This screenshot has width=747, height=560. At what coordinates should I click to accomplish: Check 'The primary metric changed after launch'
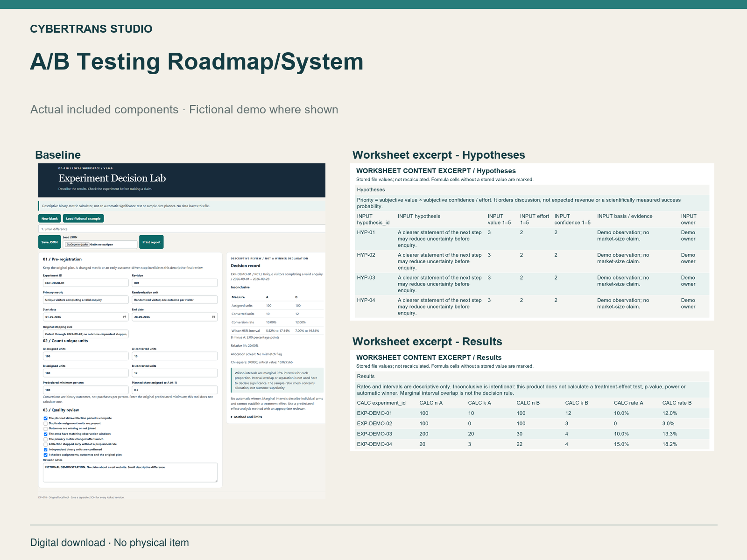point(46,439)
